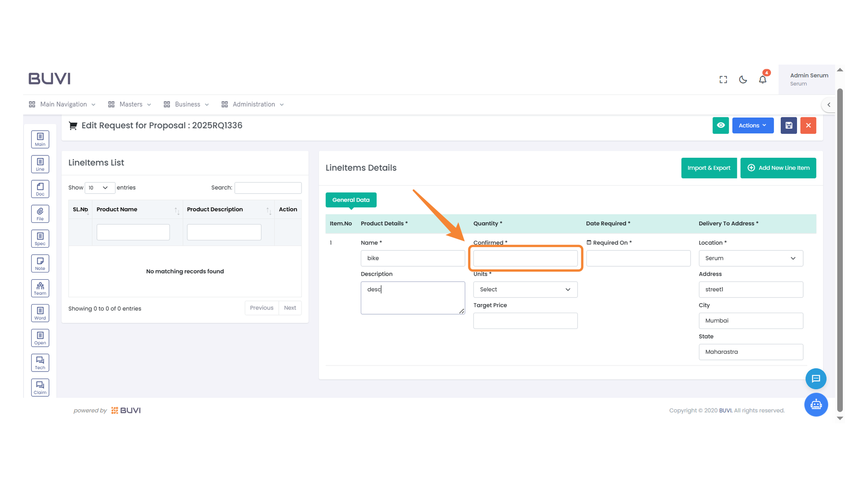This screenshot has width=868, height=488.
Task: Open notifications via the bell icon
Action: (763, 79)
